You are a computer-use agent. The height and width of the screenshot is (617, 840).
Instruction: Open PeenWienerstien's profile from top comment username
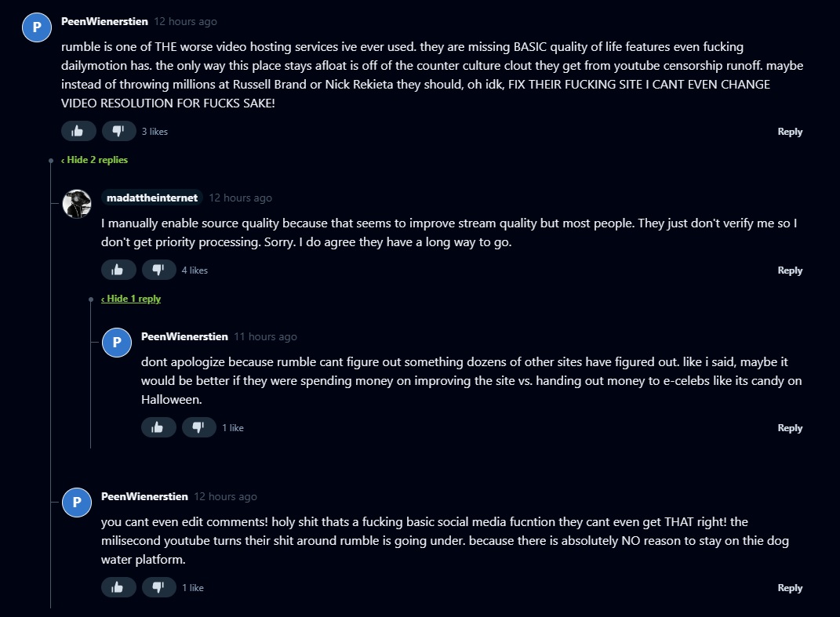coord(104,21)
